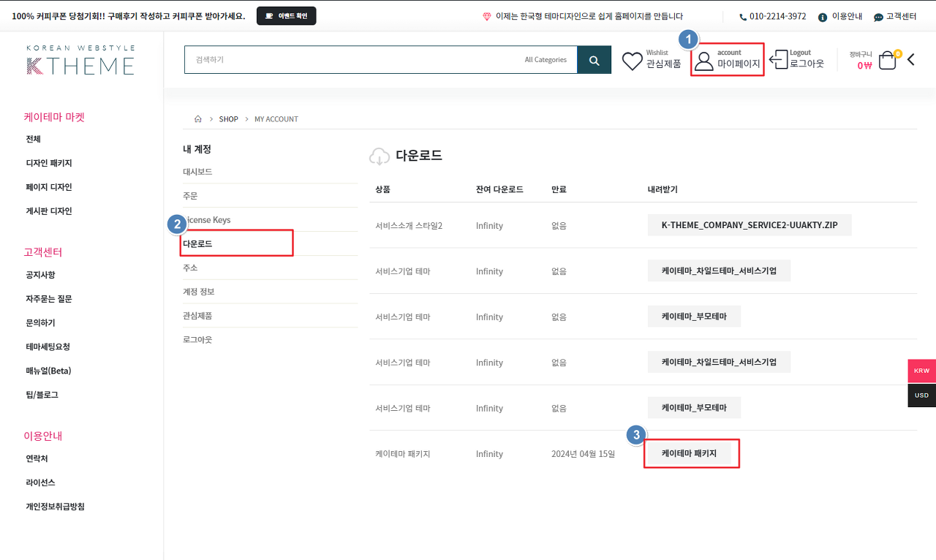Open 주소 in account menu
936x560 pixels.
tap(190, 268)
